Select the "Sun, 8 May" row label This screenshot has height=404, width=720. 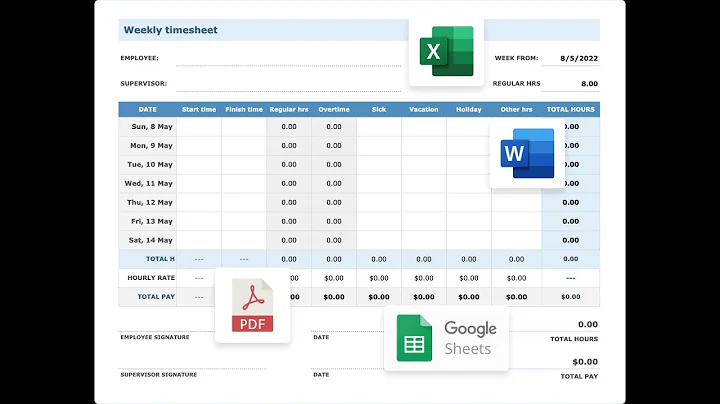tap(152, 126)
